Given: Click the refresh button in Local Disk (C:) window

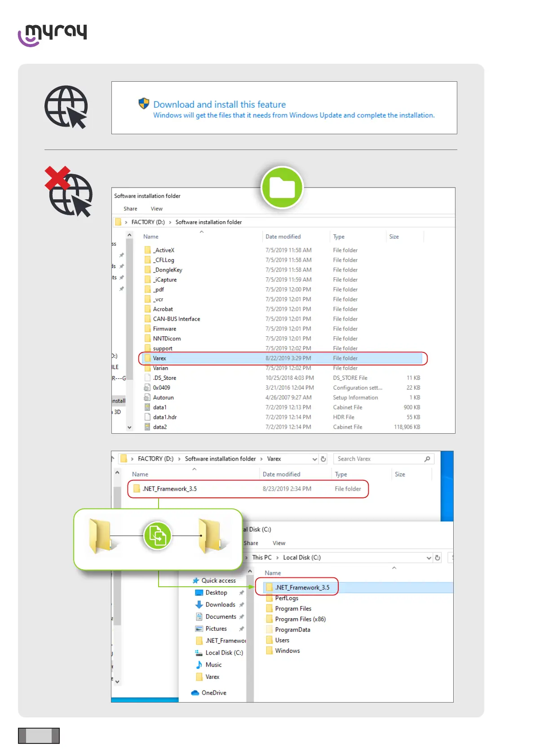Looking at the screenshot, I should click(x=438, y=558).
